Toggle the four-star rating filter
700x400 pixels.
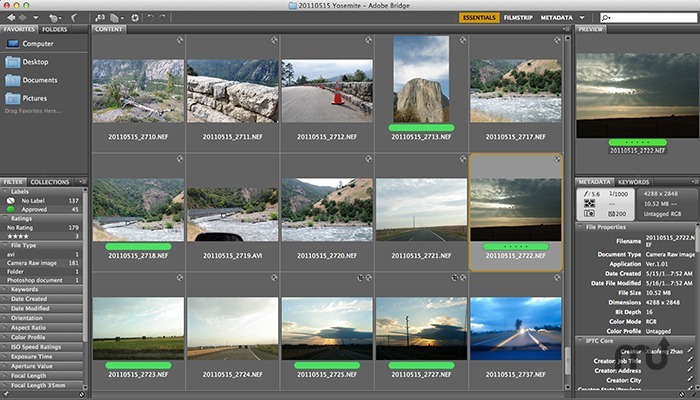click(42, 236)
